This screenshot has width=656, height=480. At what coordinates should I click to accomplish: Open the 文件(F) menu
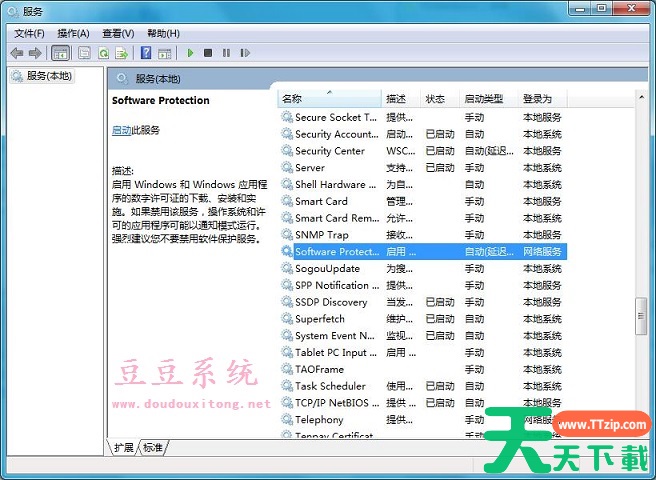(x=29, y=33)
